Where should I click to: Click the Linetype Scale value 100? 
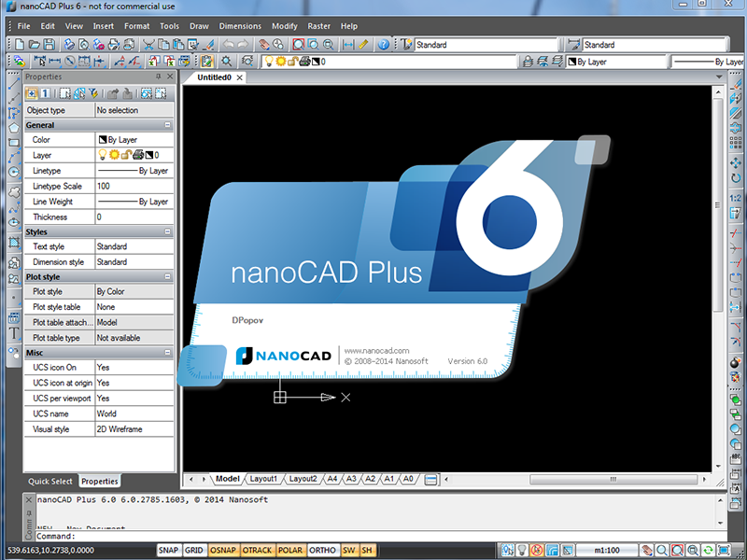tap(134, 186)
